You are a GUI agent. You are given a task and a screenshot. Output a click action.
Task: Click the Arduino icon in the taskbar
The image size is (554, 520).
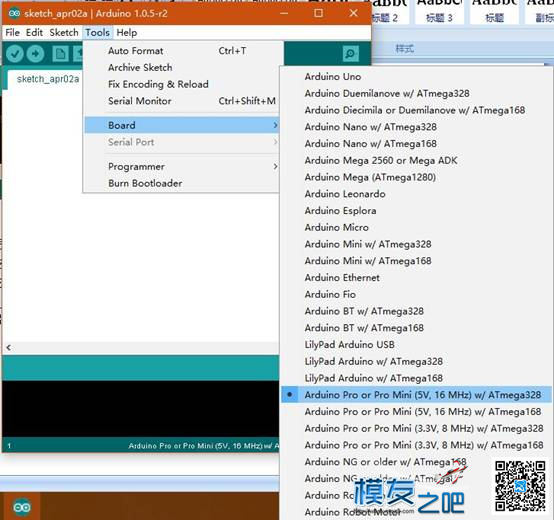pos(22,507)
